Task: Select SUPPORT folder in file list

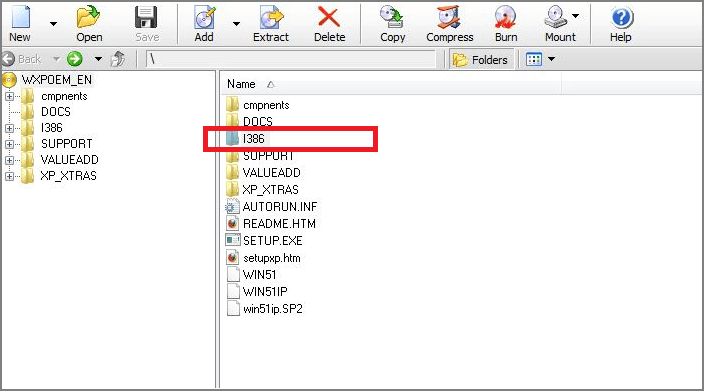Action: click(x=268, y=156)
